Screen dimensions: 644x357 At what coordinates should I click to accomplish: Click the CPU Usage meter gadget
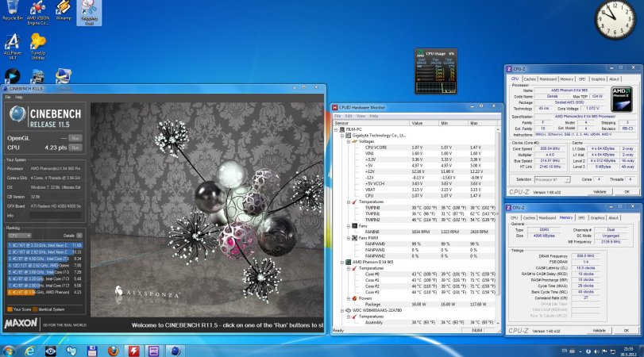436,71
